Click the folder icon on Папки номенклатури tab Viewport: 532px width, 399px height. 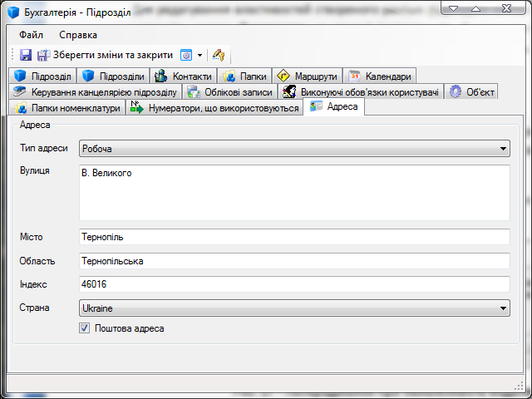pyautogui.click(x=21, y=108)
